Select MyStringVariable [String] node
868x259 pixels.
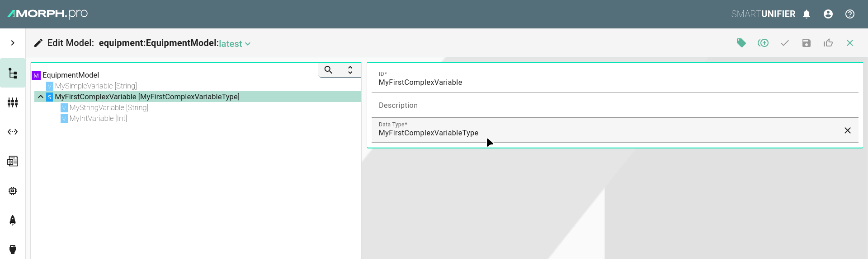(x=109, y=107)
